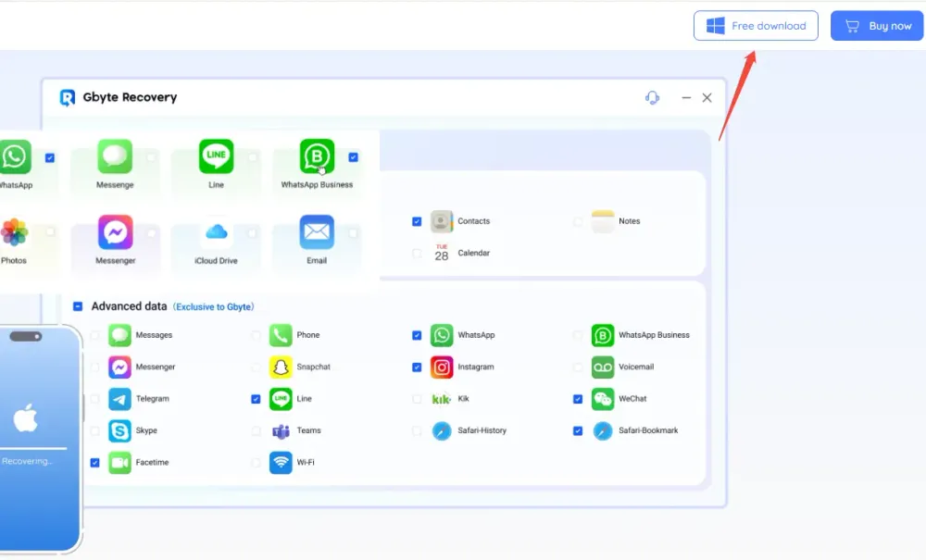This screenshot has height=560, width=926.
Task: Select the large Messenger tile icon
Action: pyautogui.click(x=115, y=232)
